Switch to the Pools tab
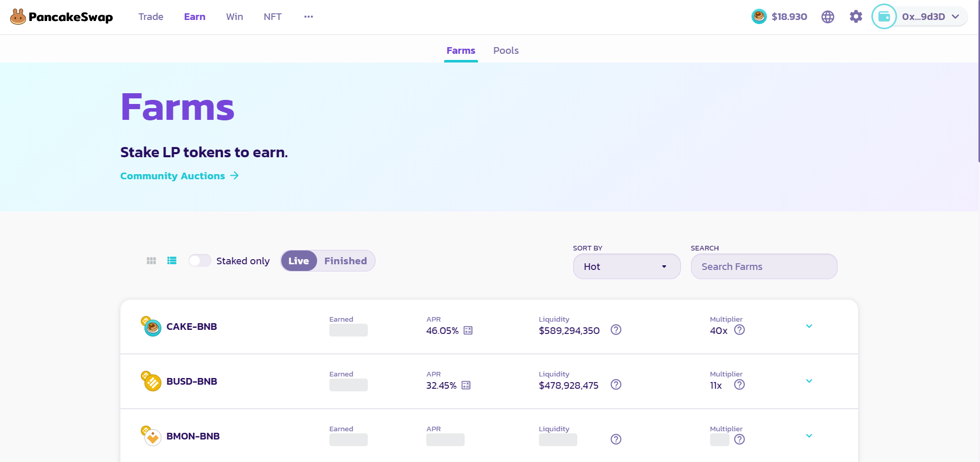The height and width of the screenshot is (462, 980). [x=506, y=51]
